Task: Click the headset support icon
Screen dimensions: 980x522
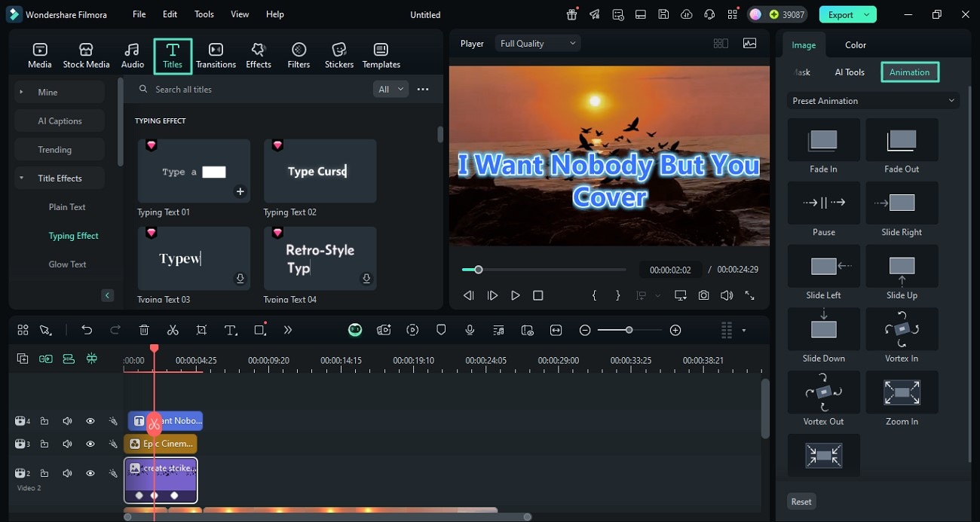Action: point(709,14)
